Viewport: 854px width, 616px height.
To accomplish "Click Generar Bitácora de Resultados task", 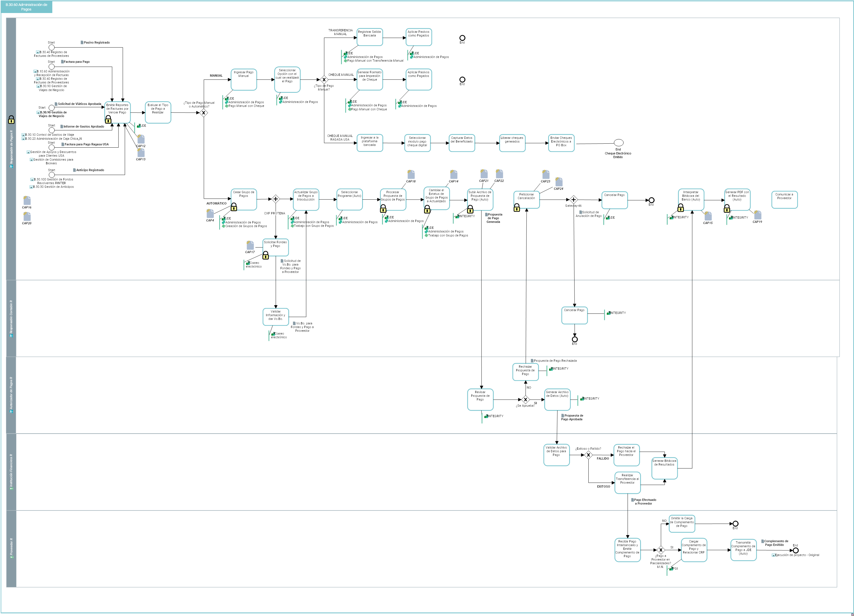I will click(664, 468).
